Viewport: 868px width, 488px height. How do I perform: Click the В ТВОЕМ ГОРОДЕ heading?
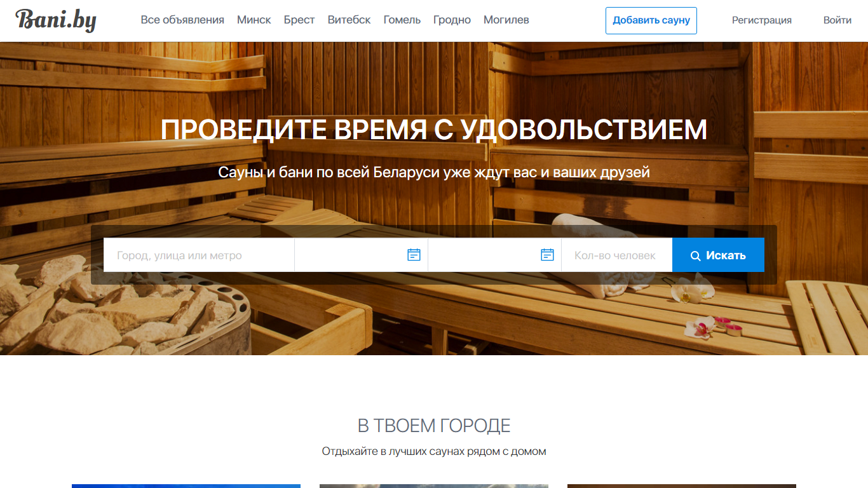[434, 425]
